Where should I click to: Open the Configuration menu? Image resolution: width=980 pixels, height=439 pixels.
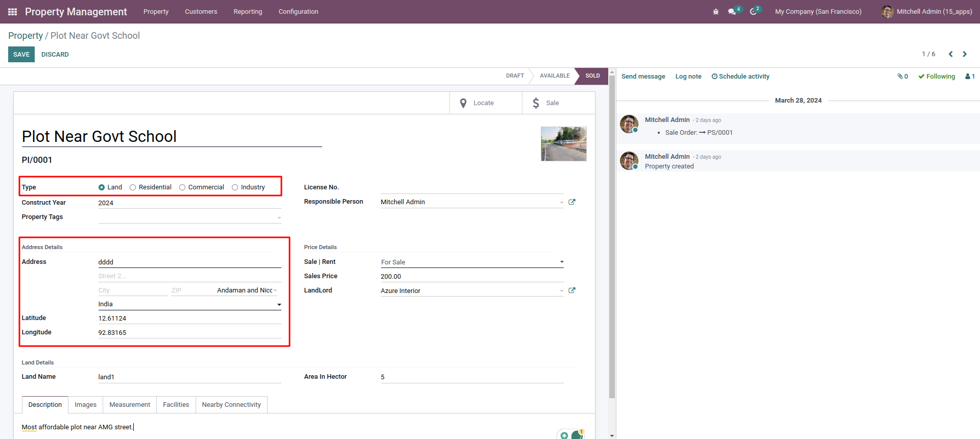tap(298, 12)
